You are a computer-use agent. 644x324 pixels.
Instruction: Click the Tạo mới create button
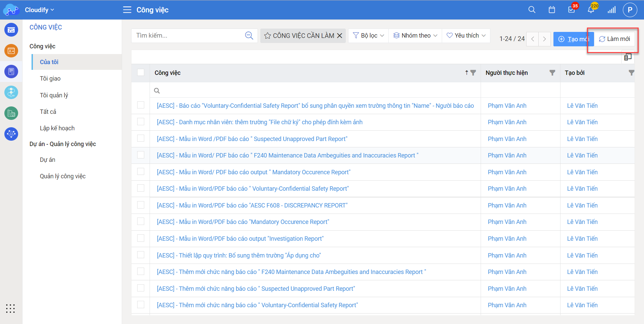click(x=574, y=39)
